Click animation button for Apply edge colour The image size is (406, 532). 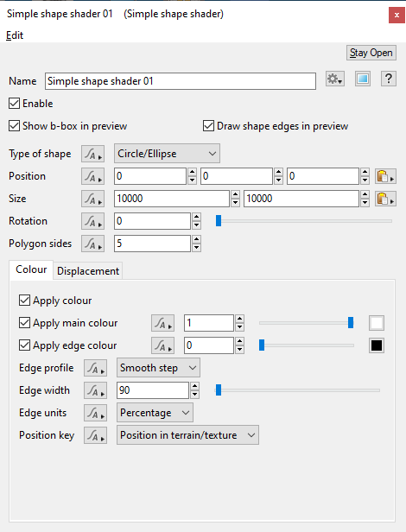[163, 345]
